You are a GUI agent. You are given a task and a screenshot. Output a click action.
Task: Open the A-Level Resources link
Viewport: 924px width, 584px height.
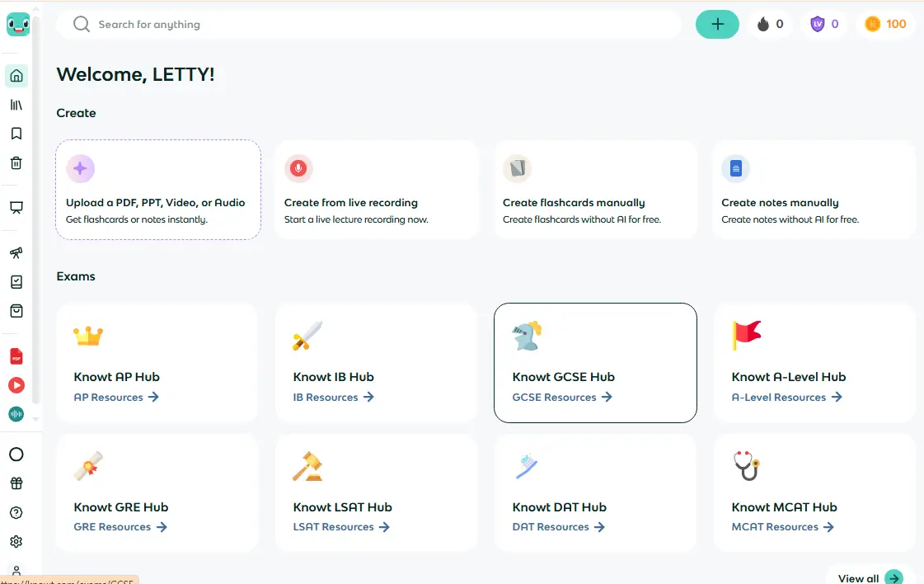(x=786, y=397)
